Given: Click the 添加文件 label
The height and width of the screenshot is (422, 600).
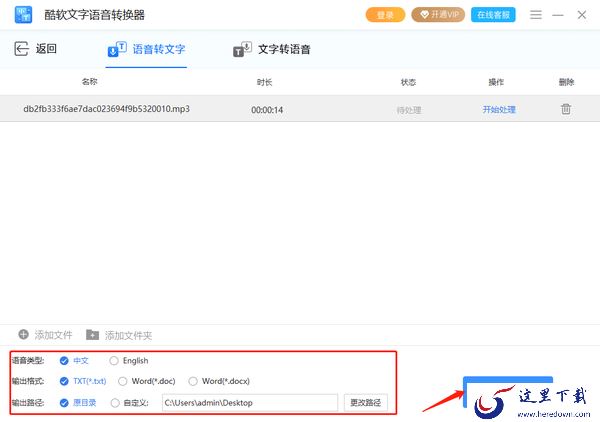Looking at the screenshot, I should tap(53, 335).
